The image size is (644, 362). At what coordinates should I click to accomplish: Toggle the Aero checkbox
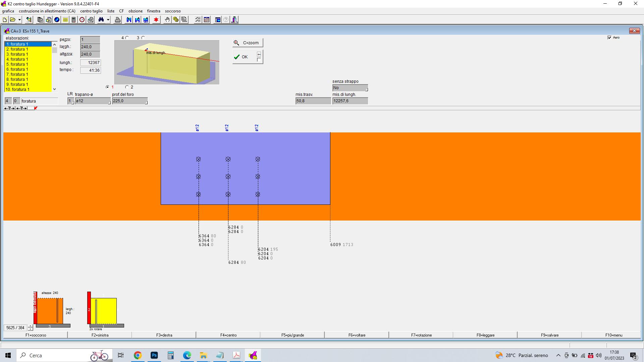click(609, 38)
